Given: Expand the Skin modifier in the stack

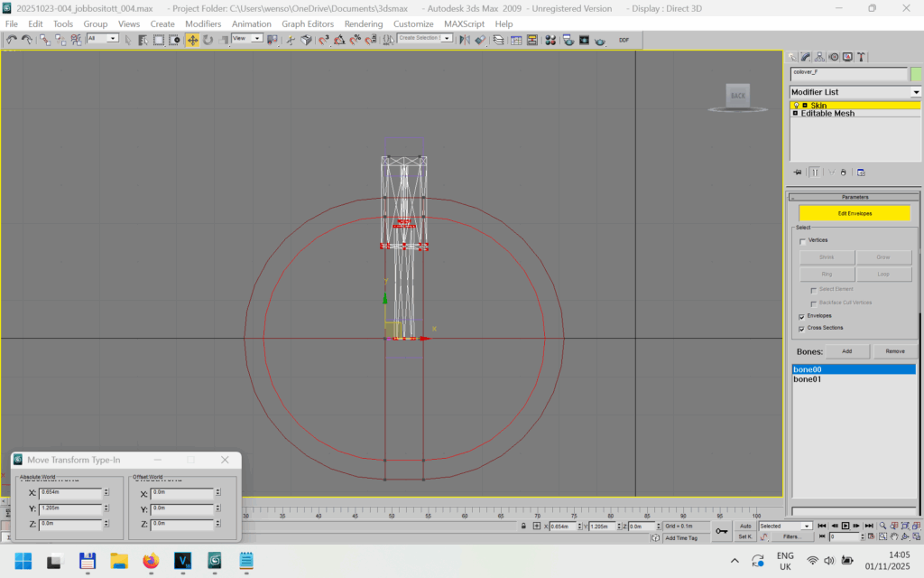Looking at the screenshot, I should (x=804, y=106).
